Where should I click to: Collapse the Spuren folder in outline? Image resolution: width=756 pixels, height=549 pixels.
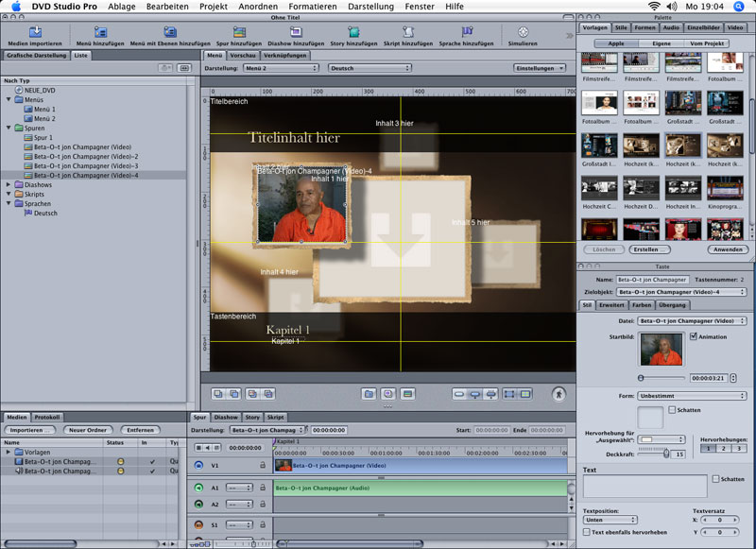pyautogui.click(x=9, y=128)
